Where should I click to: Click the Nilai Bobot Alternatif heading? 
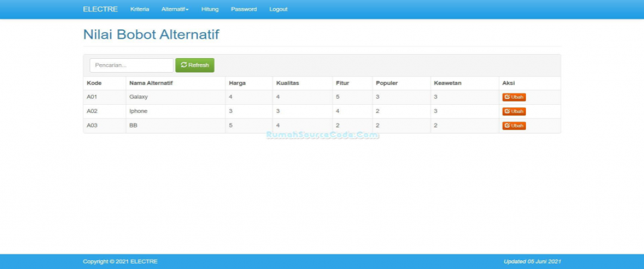(151, 35)
